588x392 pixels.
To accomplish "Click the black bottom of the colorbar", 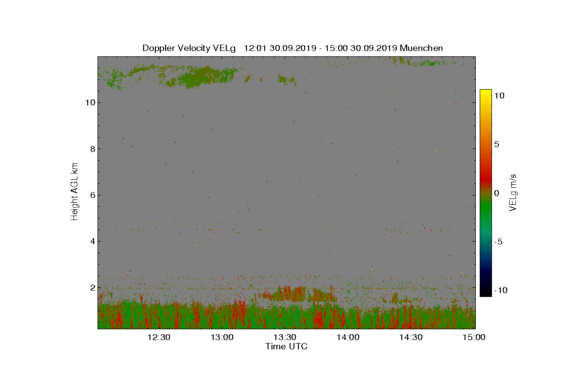I will coord(486,292).
